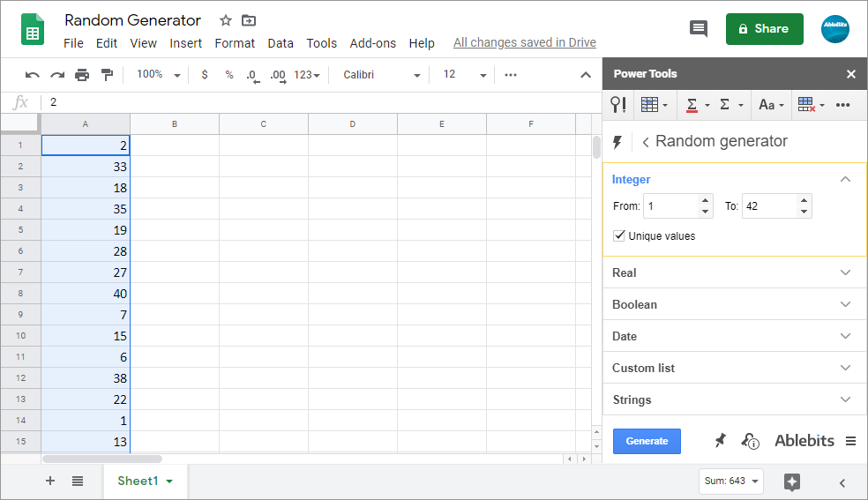868x500 pixels.
Task: Open the Add-ons menu
Action: click(x=372, y=43)
